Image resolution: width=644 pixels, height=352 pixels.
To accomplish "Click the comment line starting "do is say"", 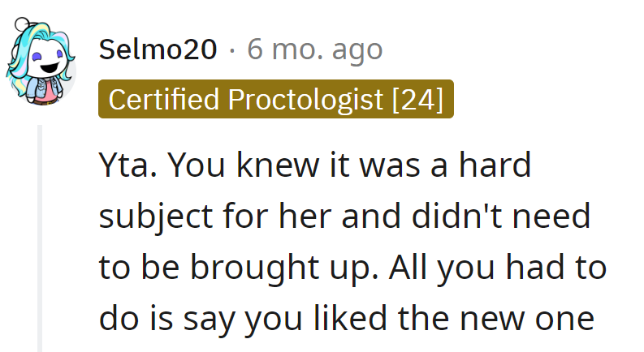I will pyautogui.click(x=347, y=319).
